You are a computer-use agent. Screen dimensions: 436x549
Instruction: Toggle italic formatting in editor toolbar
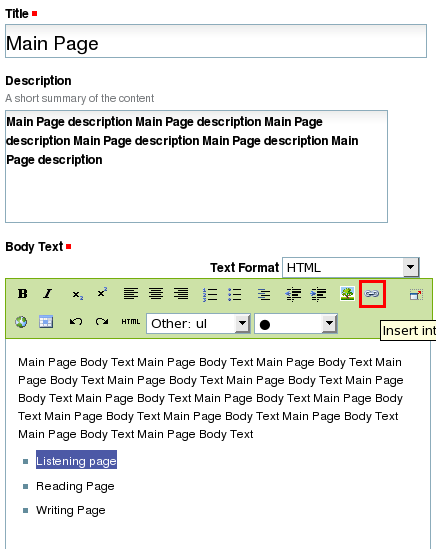pyautogui.click(x=48, y=294)
